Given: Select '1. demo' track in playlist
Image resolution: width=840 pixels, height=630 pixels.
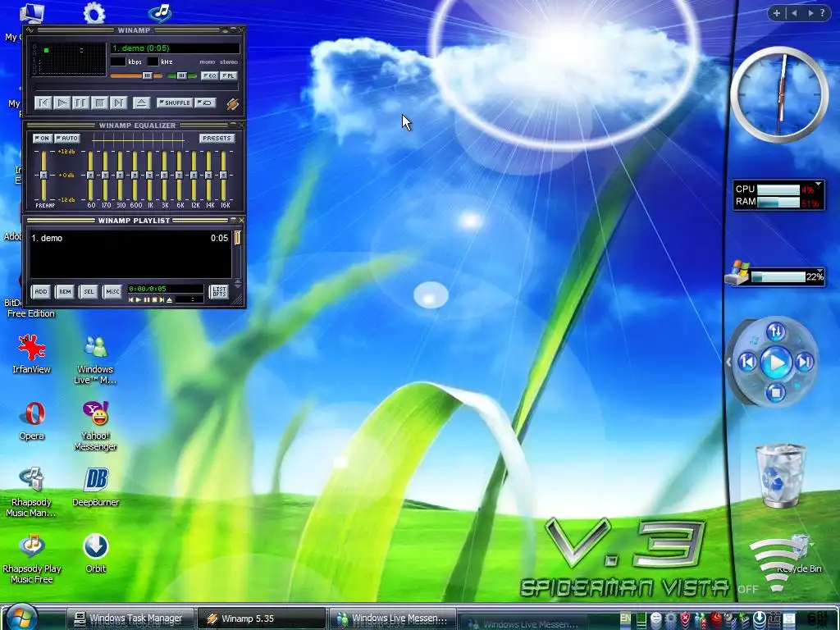Looking at the screenshot, I should point(130,238).
